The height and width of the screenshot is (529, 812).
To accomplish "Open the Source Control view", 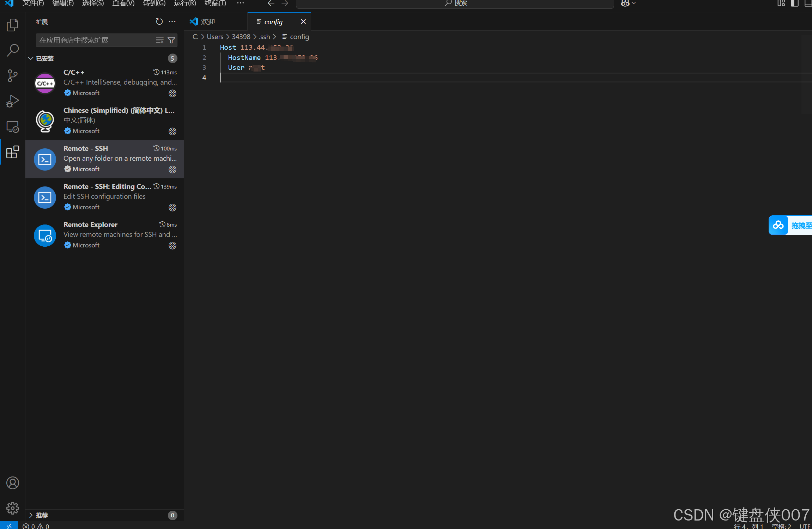I will (12, 76).
